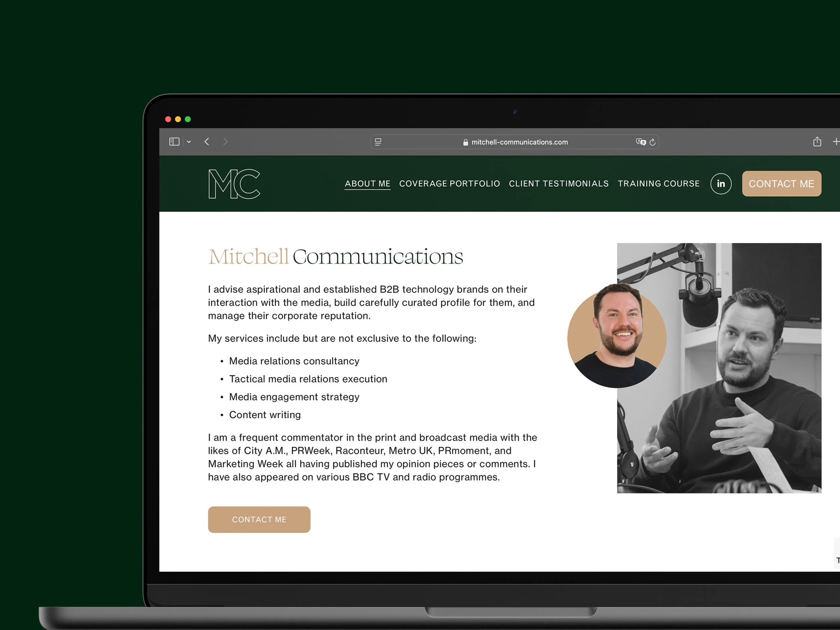840x630 pixels.
Task: Open the COVERAGE PORTFOLIO menu item
Action: pos(449,183)
